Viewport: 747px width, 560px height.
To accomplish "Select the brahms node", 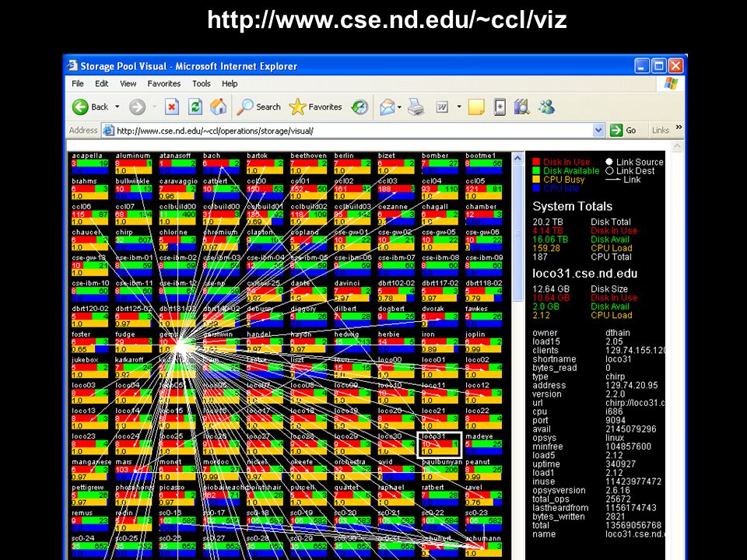I will point(89,189).
